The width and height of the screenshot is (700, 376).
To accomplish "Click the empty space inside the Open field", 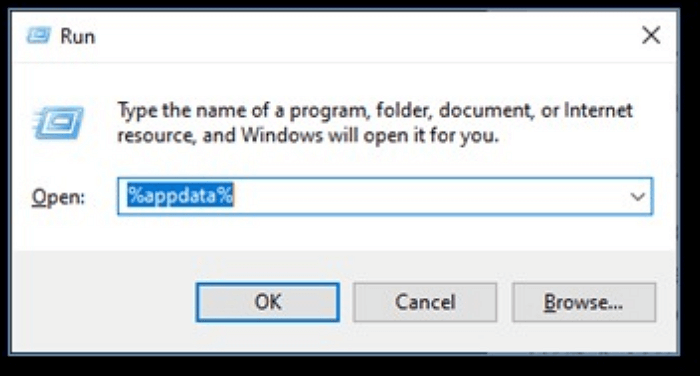I will pyautogui.click(x=429, y=196).
